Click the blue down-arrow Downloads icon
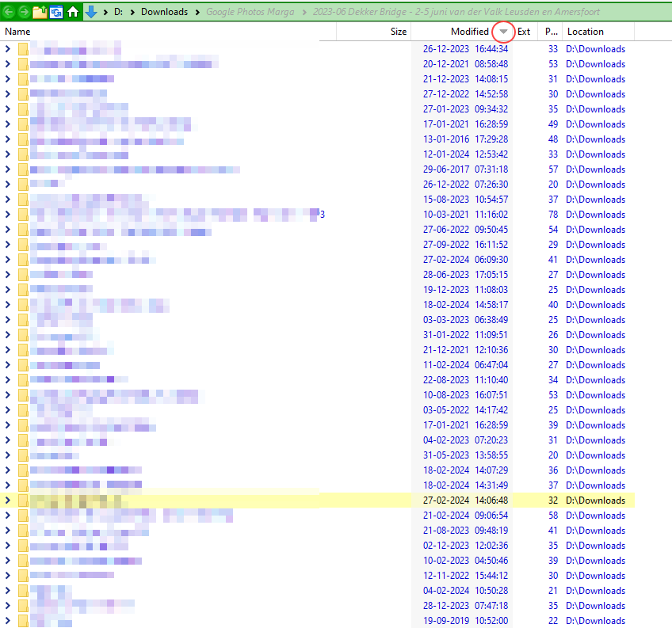Viewport: 672px width, 628px height. [91, 12]
